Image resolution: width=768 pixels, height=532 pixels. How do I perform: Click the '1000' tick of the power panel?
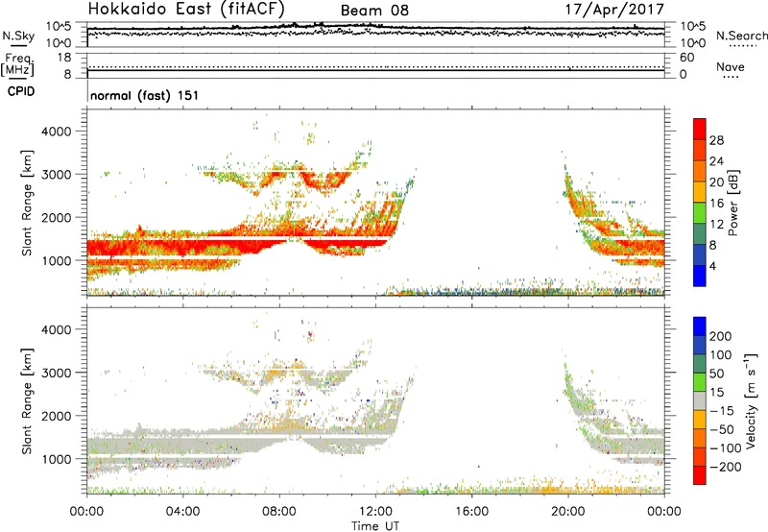(x=57, y=260)
